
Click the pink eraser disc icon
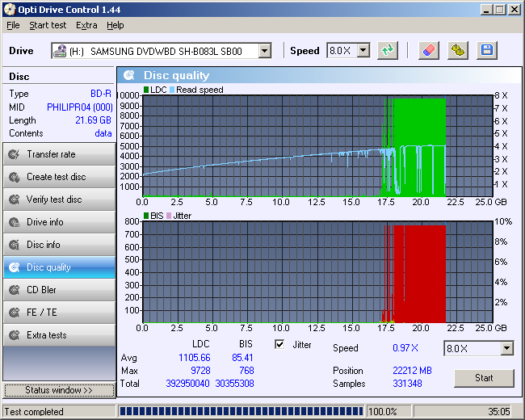point(429,51)
